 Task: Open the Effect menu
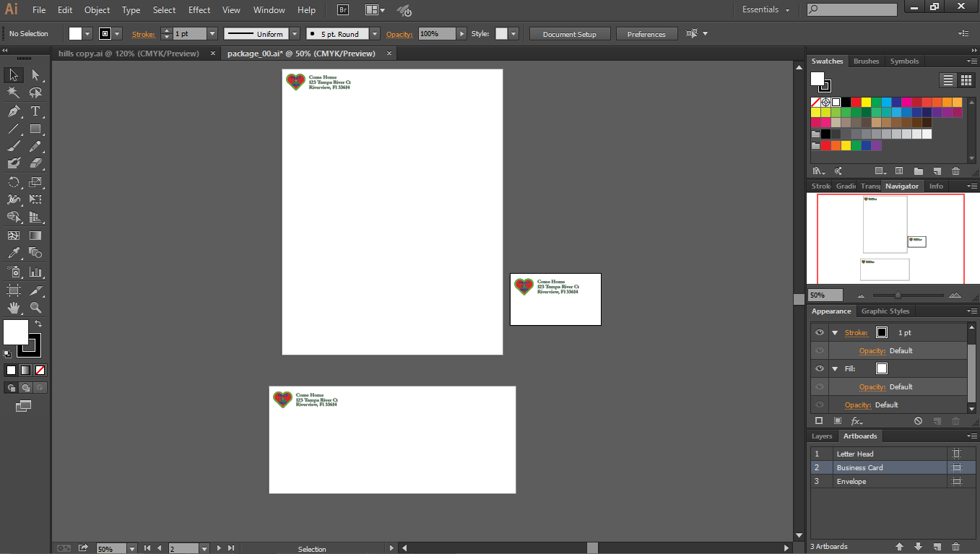point(199,10)
